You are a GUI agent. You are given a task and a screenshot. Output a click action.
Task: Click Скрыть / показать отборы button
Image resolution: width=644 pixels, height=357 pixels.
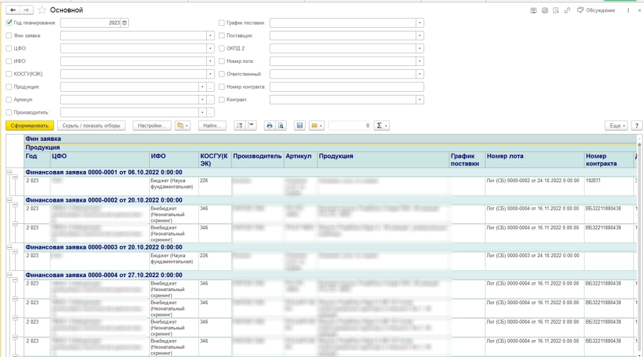[92, 126]
